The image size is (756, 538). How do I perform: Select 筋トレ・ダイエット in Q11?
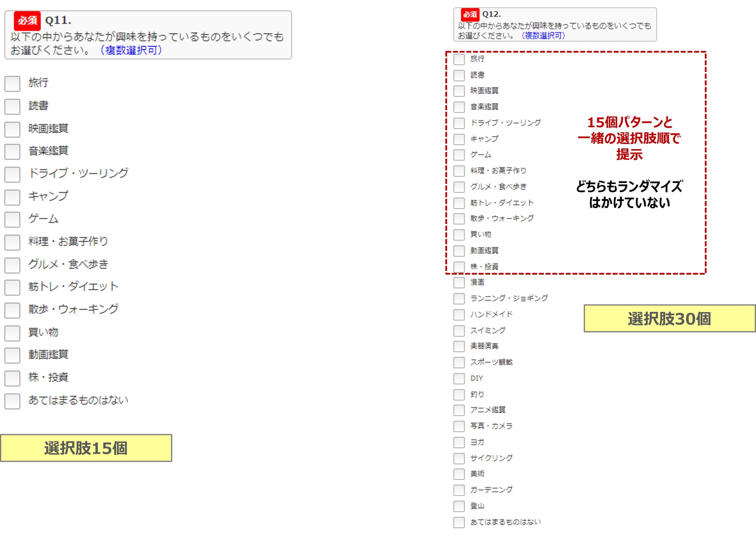pyautogui.click(x=12, y=288)
